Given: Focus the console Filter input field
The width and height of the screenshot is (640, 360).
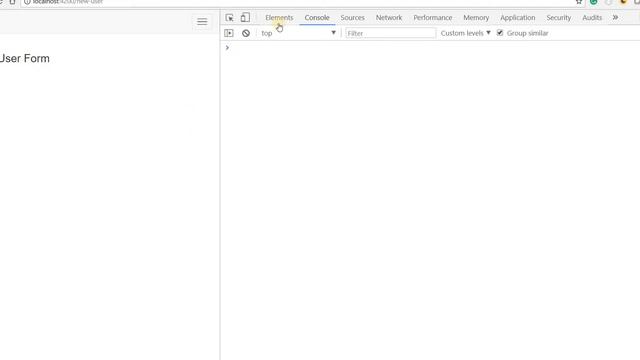Looking at the screenshot, I should coord(391,33).
